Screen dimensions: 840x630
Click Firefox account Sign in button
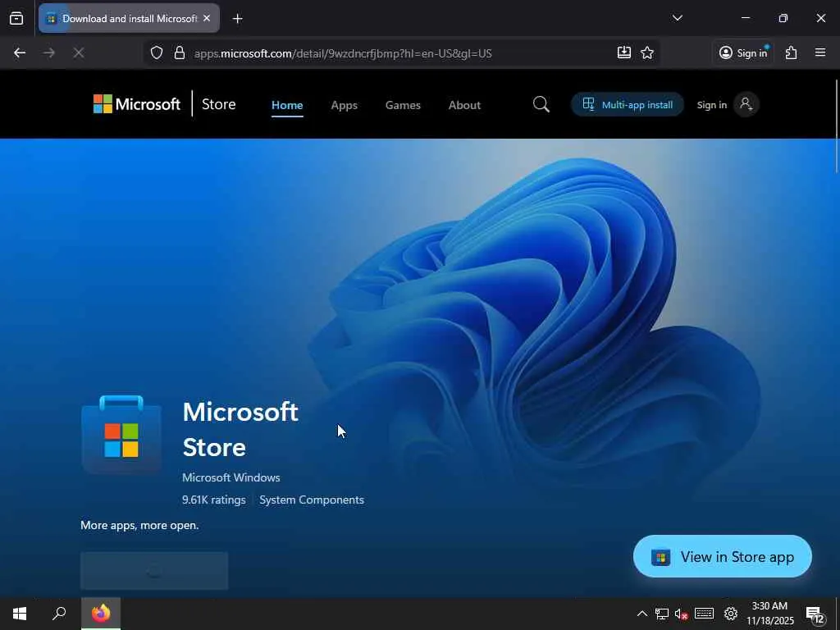coord(743,52)
